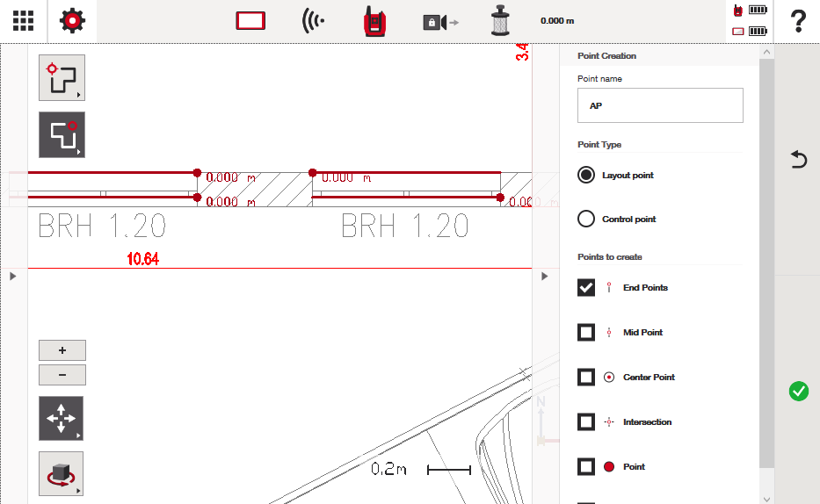The height and width of the screenshot is (504, 820).
Task: Open the 3D rotate view tool
Action: [x=61, y=473]
